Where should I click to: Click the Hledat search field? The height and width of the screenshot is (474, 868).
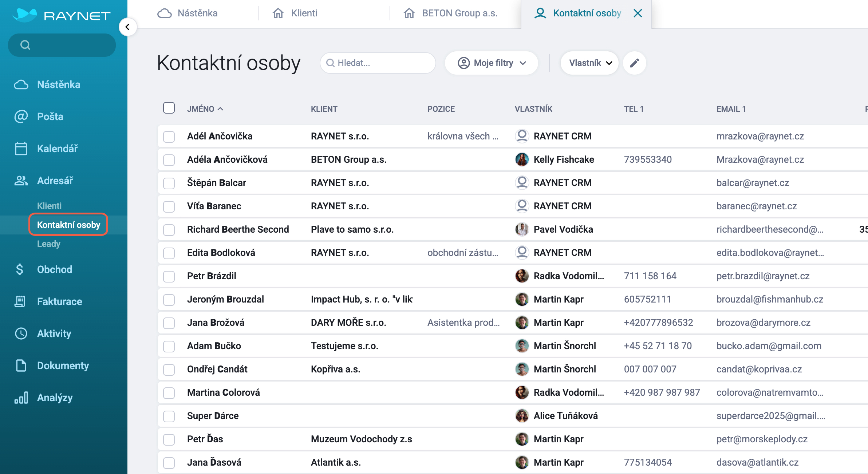[x=378, y=63]
